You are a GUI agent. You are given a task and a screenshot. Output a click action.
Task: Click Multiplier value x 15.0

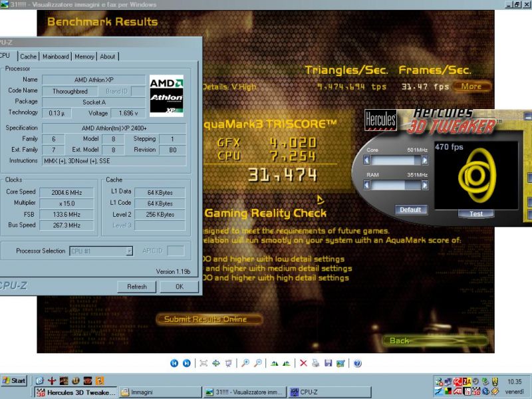66,203
